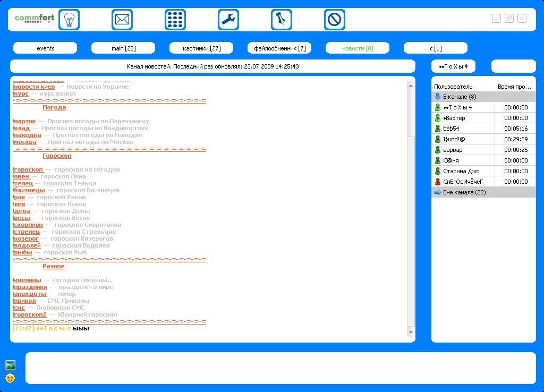Open the envelope messages icon
The height and width of the screenshot is (392, 544).
tap(122, 20)
